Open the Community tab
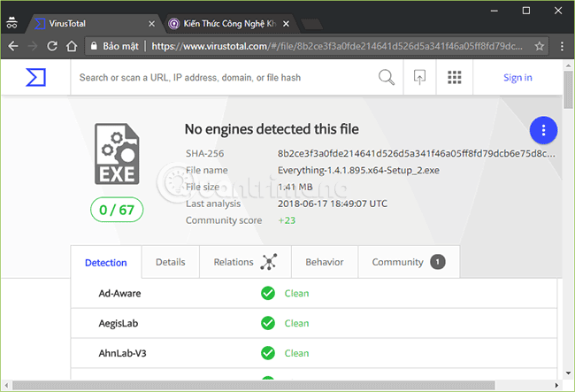The height and width of the screenshot is (392, 575). click(409, 262)
